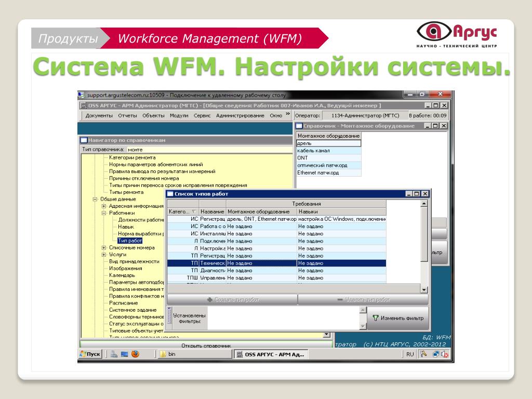Expand the hidden menu items chevron
The width and height of the screenshot is (532, 399).
288,114
